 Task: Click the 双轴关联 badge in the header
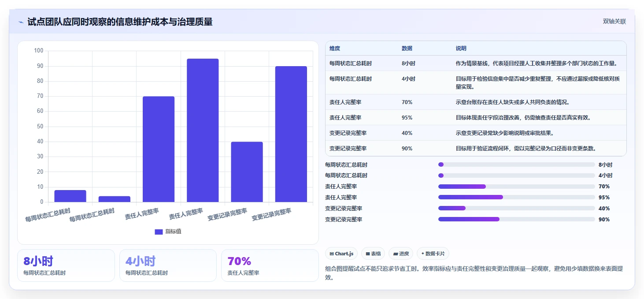[x=614, y=22]
